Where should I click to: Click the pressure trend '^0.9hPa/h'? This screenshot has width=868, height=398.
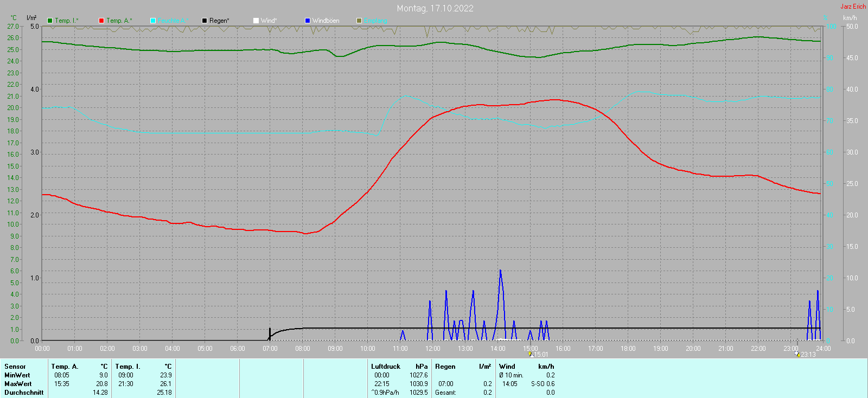385,393
